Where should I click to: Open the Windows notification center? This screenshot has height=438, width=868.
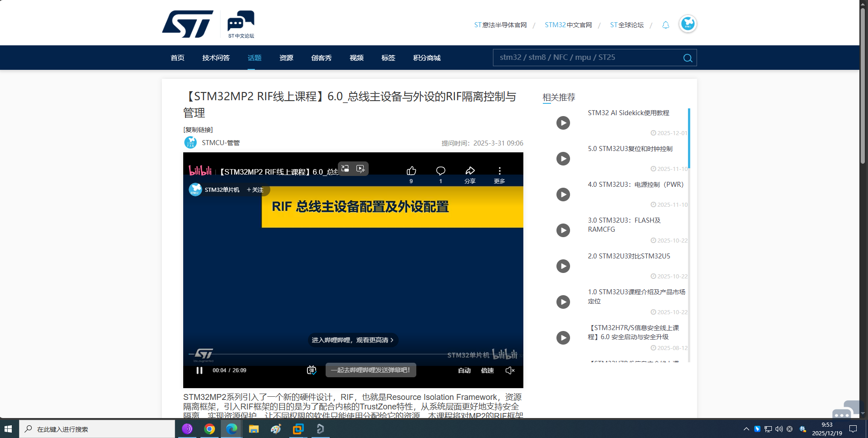(x=853, y=429)
